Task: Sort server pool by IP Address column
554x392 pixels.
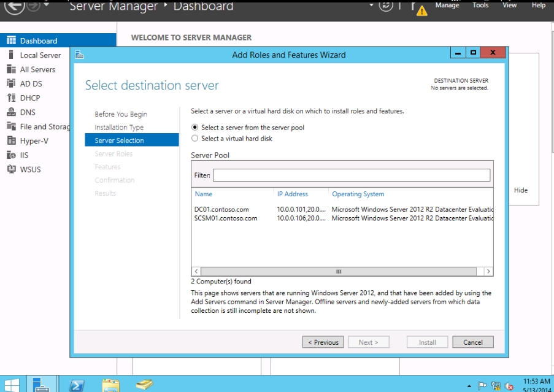Action: [293, 194]
